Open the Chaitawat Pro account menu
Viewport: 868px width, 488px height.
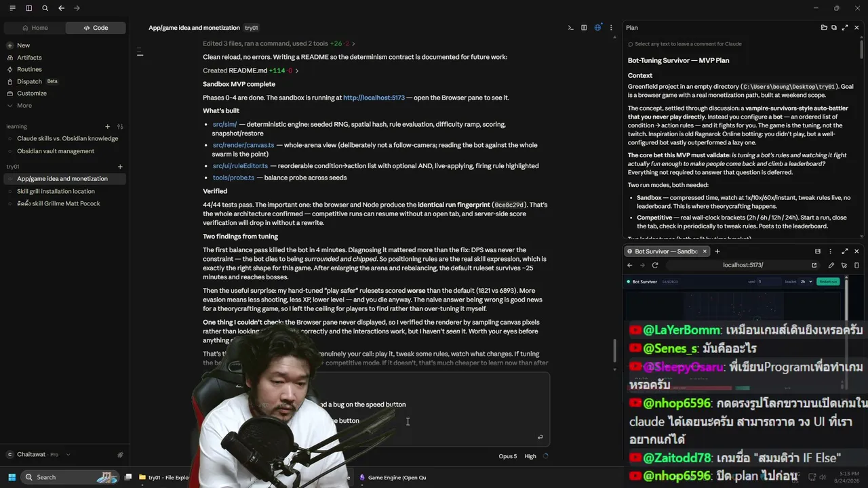tap(39, 455)
